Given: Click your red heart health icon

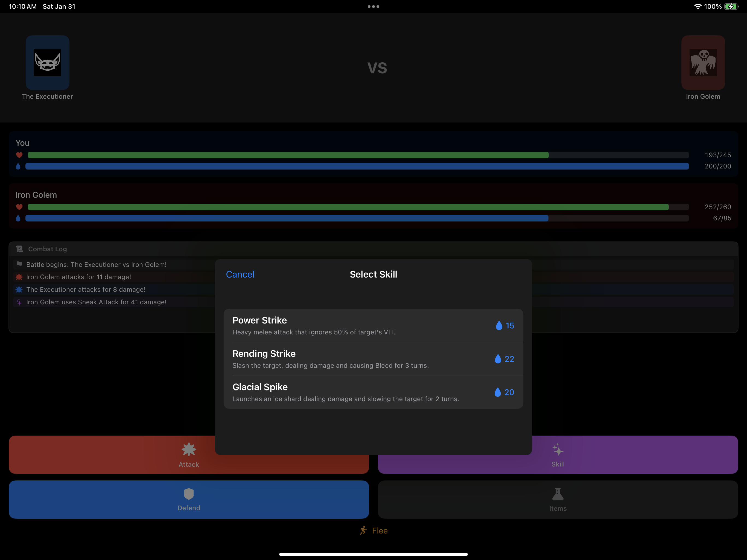Looking at the screenshot, I should click(x=19, y=155).
